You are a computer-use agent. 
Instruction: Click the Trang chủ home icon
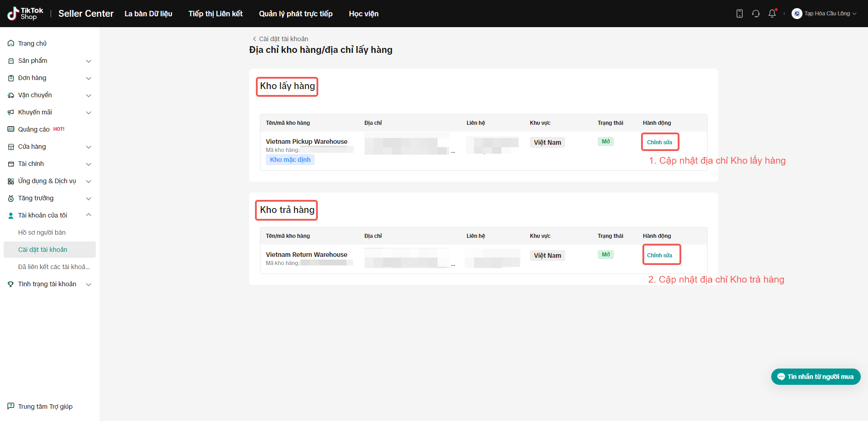[x=11, y=43]
